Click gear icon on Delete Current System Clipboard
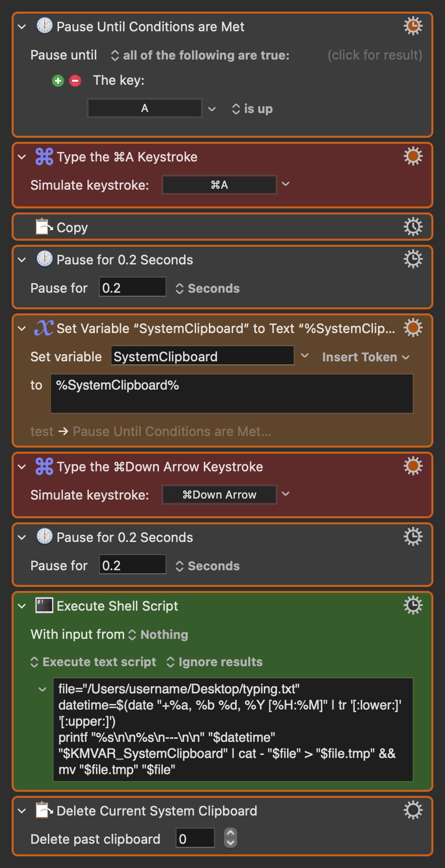Screen dimensions: 445x868 point(413,810)
